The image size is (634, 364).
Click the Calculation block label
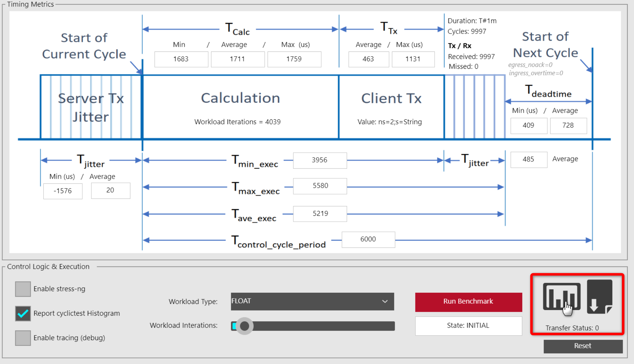tap(241, 98)
